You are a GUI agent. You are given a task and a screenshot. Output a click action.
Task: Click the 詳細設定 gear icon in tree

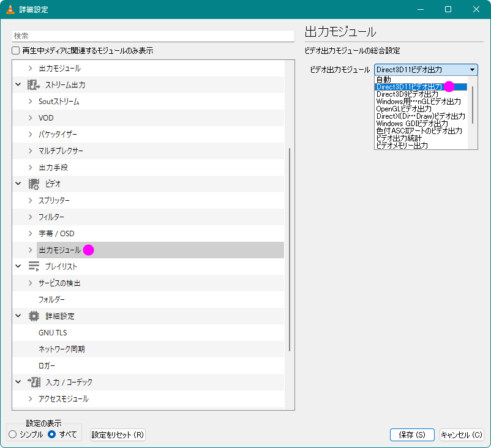click(34, 316)
